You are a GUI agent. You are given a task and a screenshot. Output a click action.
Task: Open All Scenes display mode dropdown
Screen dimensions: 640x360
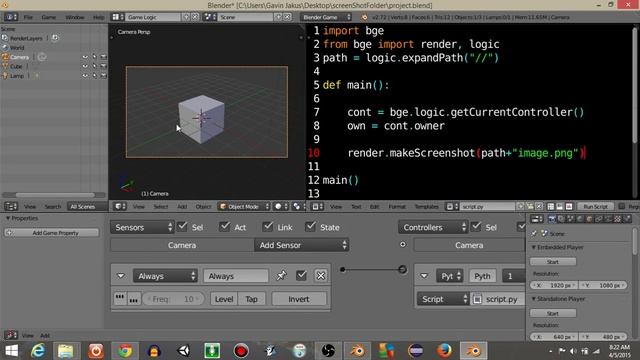(x=87, y=207)
